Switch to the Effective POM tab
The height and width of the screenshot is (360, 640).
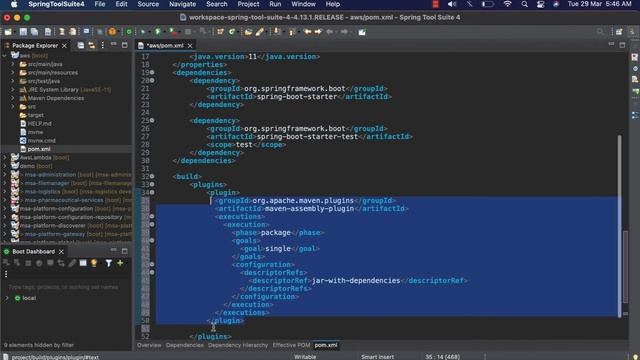point(291,345)
